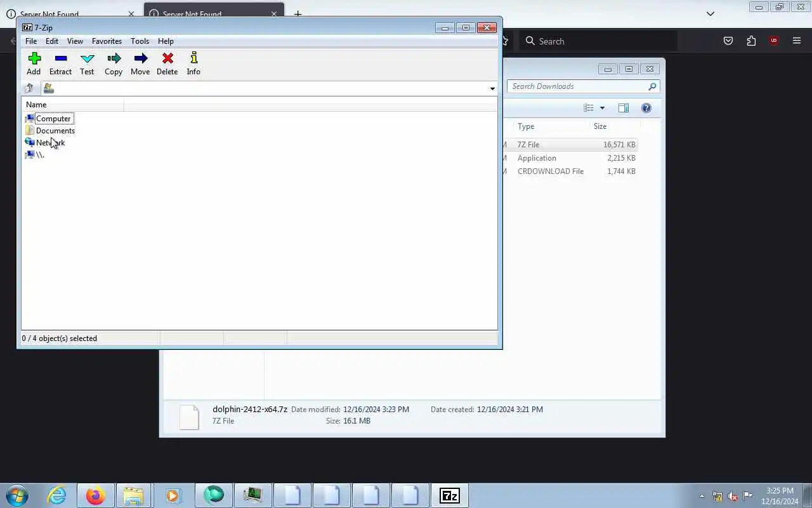The height and width of the screenshot is (508, 812).
Task: Select the Application row in Explorer
Action: coord(537,158)
